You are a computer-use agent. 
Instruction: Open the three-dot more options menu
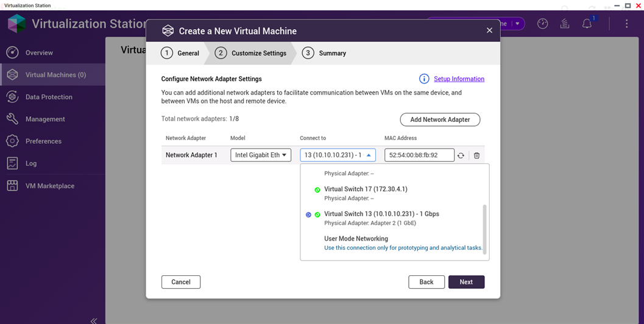click(626, 24)
